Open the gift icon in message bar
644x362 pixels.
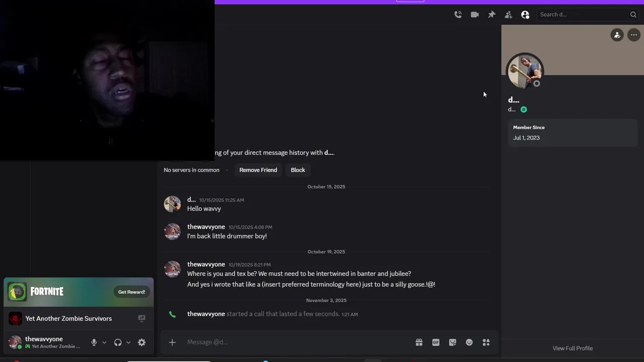tap(419, 342)
